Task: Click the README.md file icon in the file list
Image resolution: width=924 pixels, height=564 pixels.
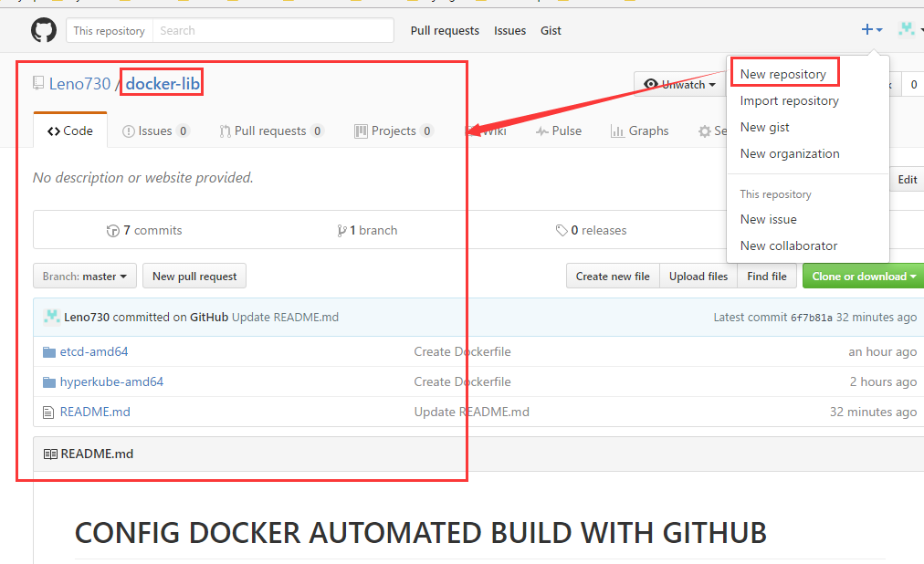Action: (x=48, y=413)
